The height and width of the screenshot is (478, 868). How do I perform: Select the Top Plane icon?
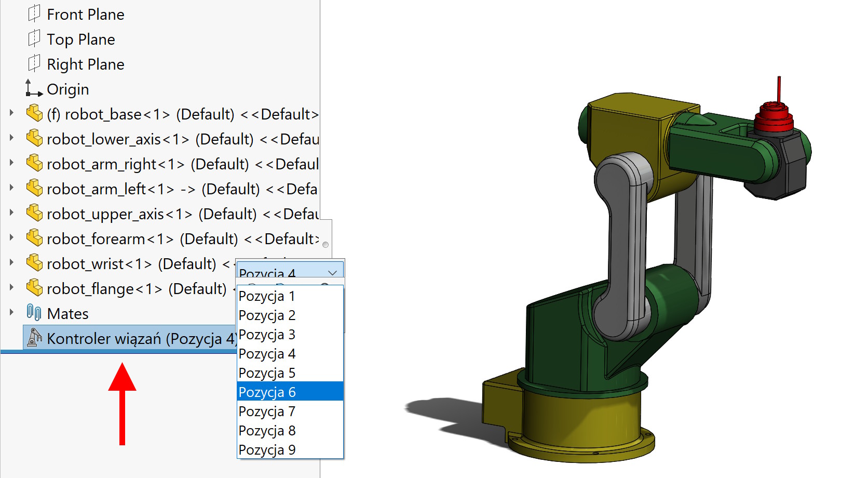pyautogui.click(x=34, y=38)
